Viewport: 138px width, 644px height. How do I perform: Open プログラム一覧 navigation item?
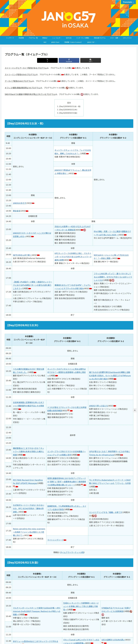coord(33,38)
